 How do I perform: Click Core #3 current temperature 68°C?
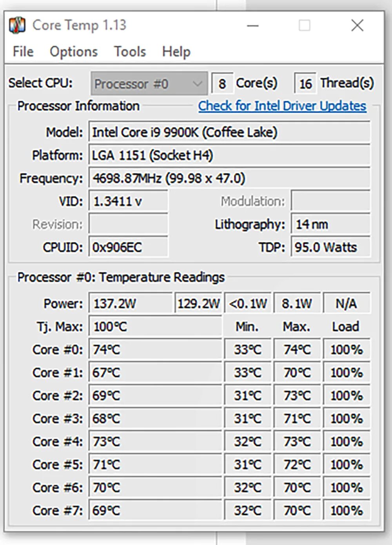pyautogui.click(x=155, y=419)
